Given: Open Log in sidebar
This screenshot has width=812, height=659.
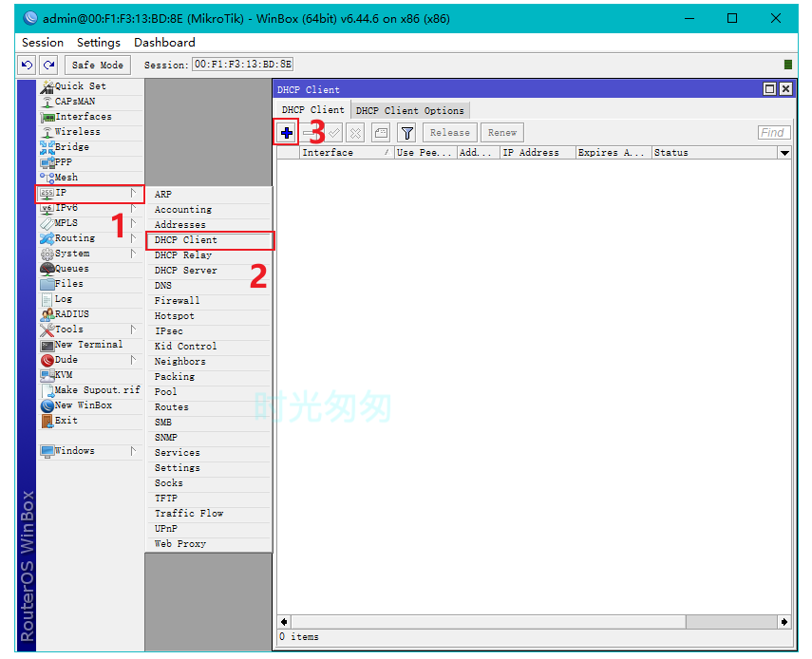Looking at the screenshot, I should pyautogui.click(x=90, y=299).
